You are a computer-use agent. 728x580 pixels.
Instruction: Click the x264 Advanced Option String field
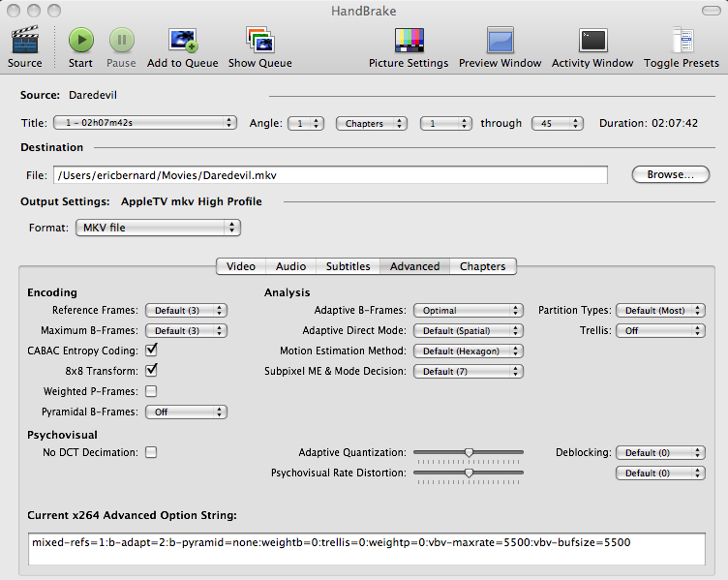pos(366,549)
